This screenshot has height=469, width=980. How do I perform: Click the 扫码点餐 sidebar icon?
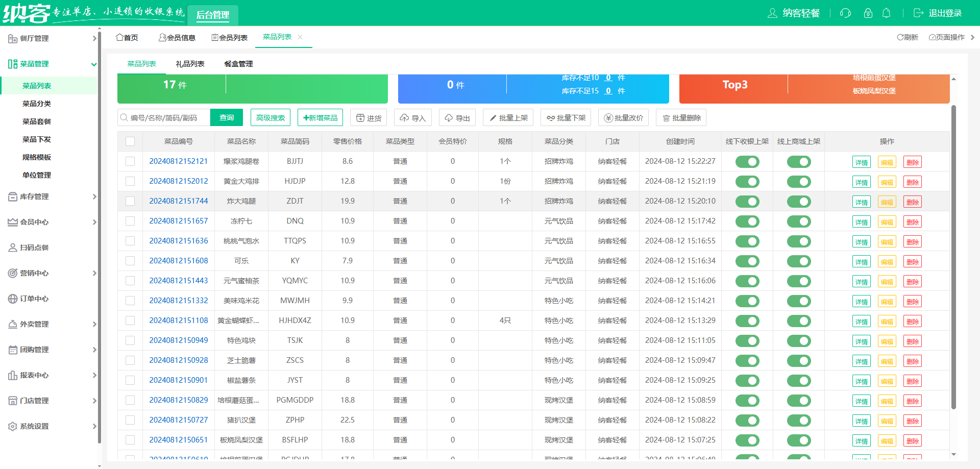click(x=13, y=248)
